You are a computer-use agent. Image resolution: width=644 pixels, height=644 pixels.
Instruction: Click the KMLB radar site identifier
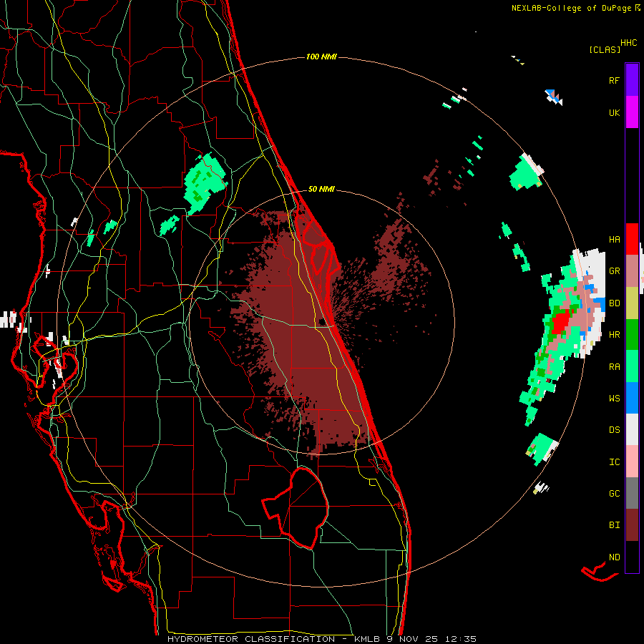(x=367, y=639)
